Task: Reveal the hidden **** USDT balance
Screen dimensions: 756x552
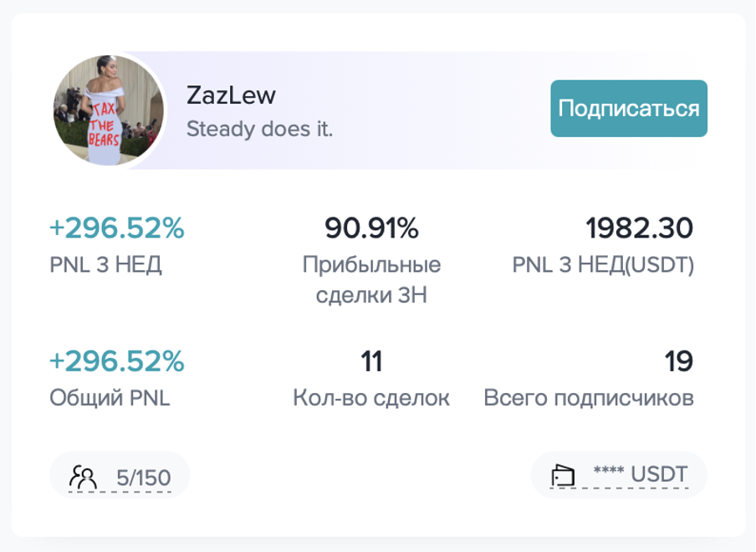Action: point(641,474)
